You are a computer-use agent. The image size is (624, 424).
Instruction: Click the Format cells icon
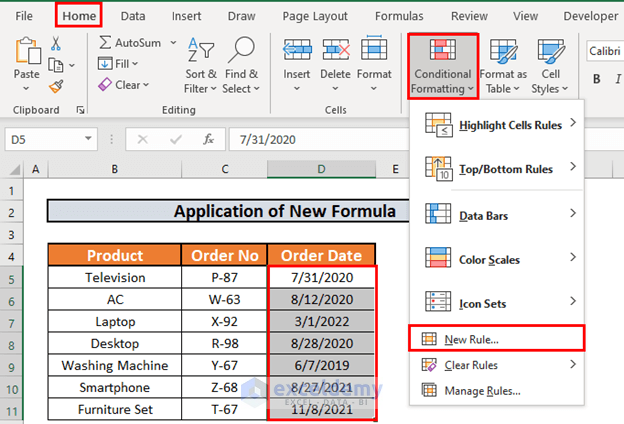[x=374, y=49]
